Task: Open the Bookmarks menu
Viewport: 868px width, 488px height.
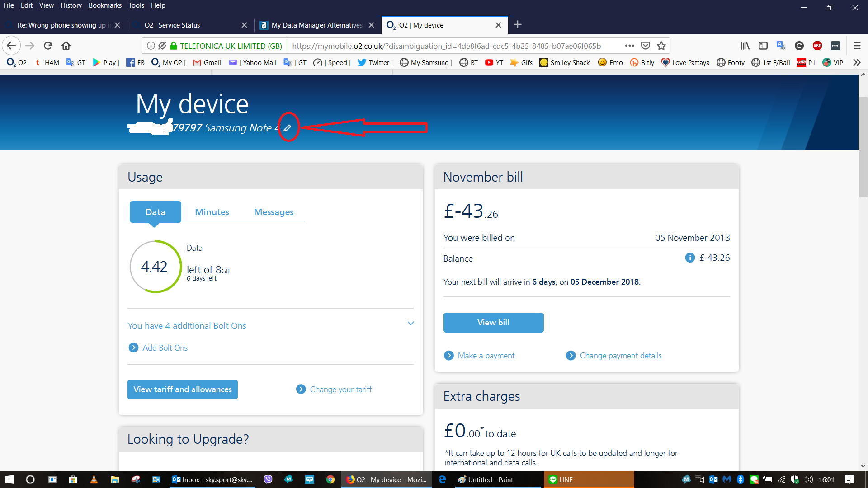Action: coord(105,5)
